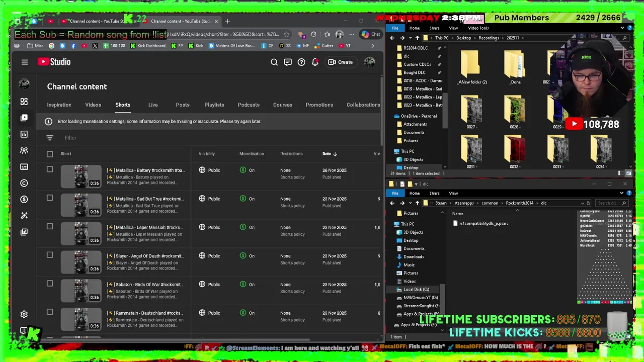The width and height of the screenshot is (644, 362).
Task: Open Copyright icon in Studio sidebar
Action: click(24, 183)
